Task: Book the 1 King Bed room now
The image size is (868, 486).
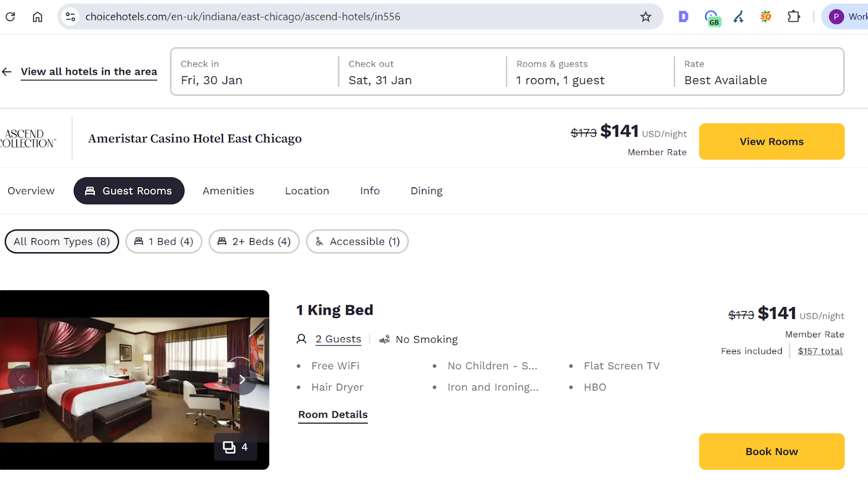Action: [771, 451]
